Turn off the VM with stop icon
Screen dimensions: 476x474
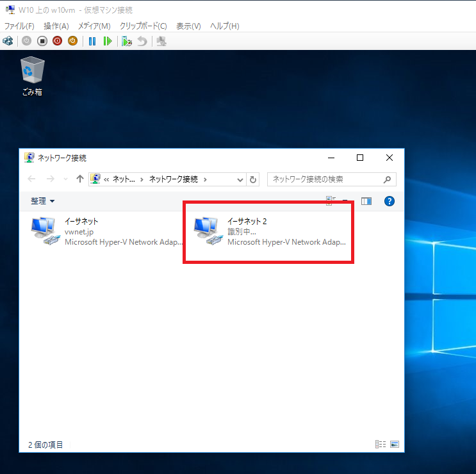(42, 41)
